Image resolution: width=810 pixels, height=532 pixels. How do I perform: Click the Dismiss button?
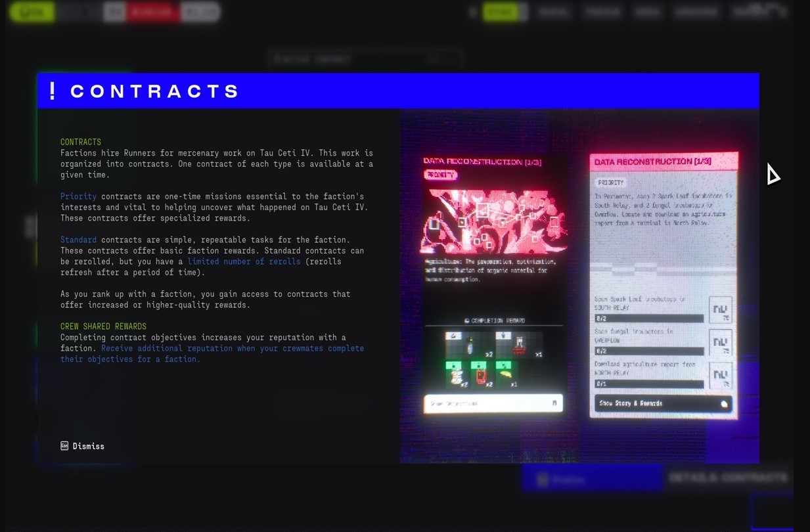click(88, 446)
